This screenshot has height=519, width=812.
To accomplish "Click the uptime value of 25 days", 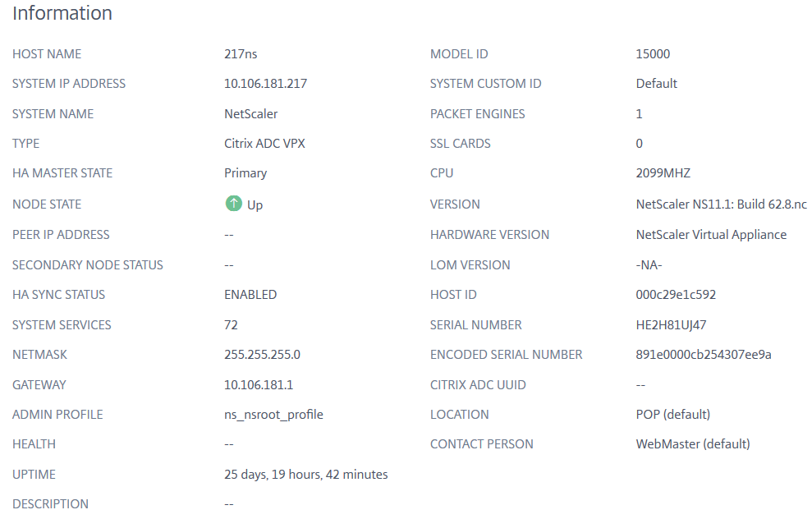I will [x=305, y=475].
